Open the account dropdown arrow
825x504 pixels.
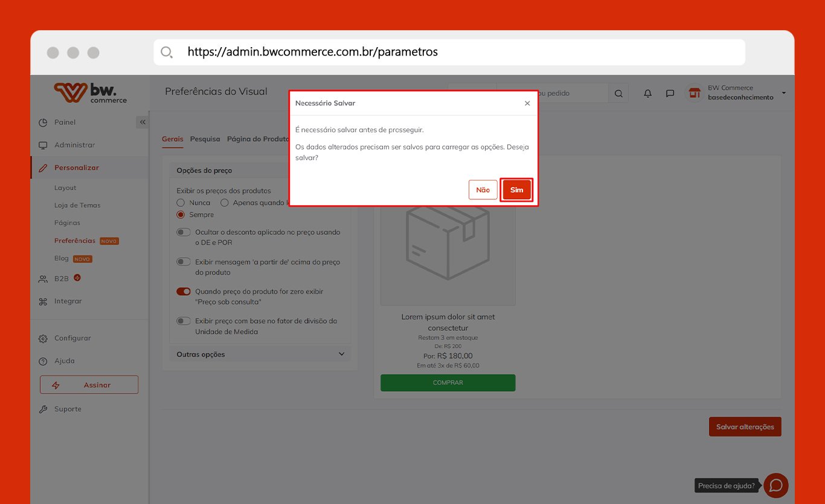(x=783, y=93)
